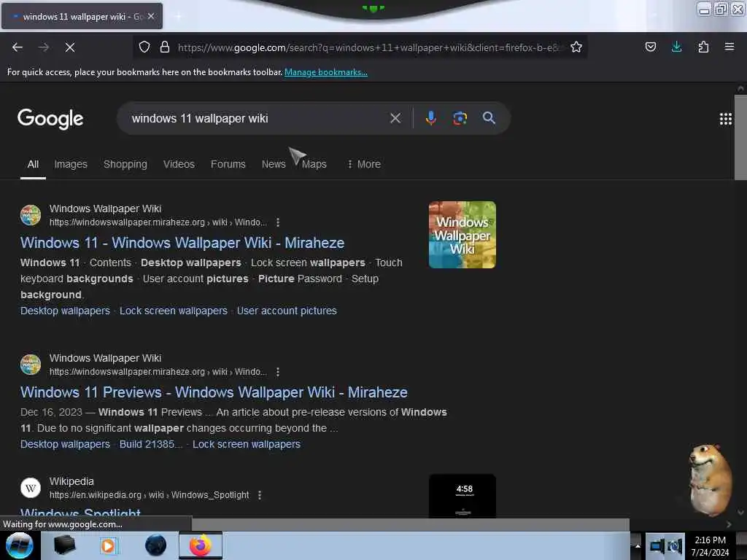The height and width of the screenshot is (560, 747).
Task: Switch to the Maps tab
Action: pyautogui.click(x=314, y=164)
